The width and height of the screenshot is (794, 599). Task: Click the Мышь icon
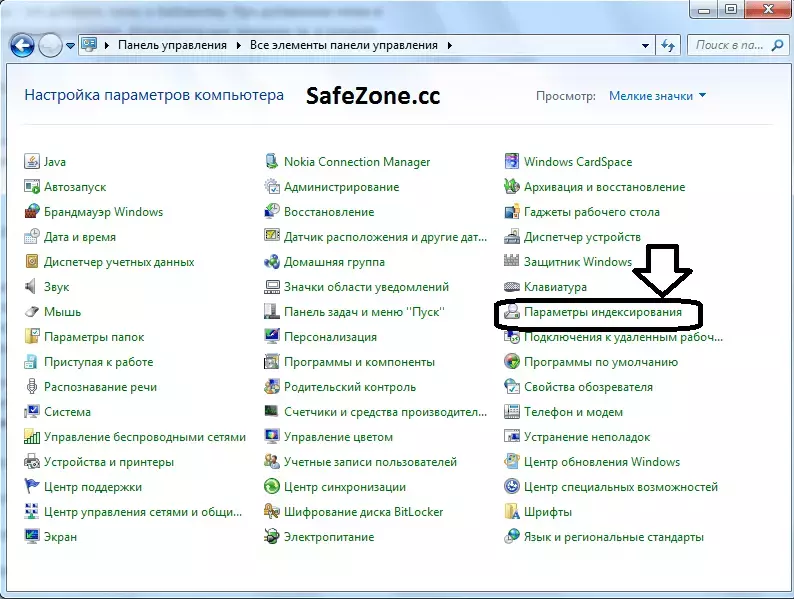coord(32,311)
